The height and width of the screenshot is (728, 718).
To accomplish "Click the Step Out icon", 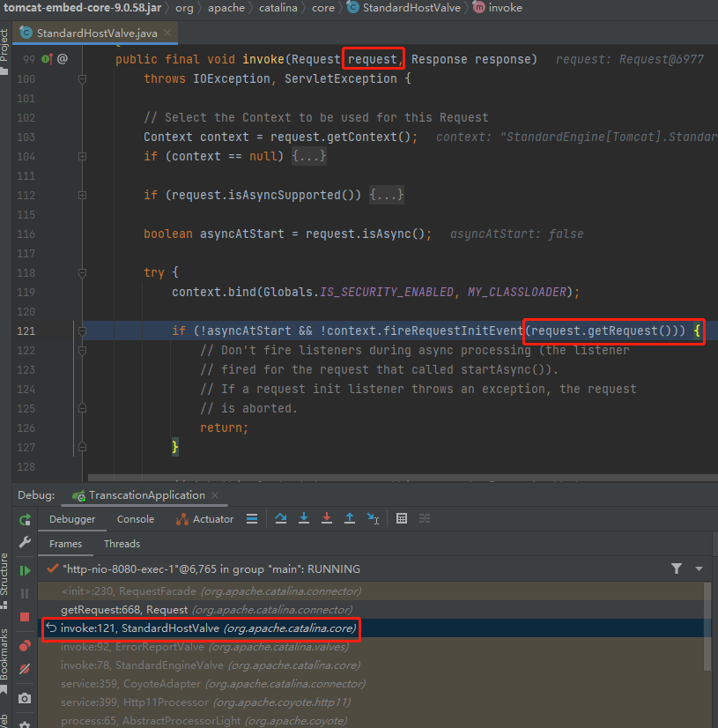I will coord(350,518).
